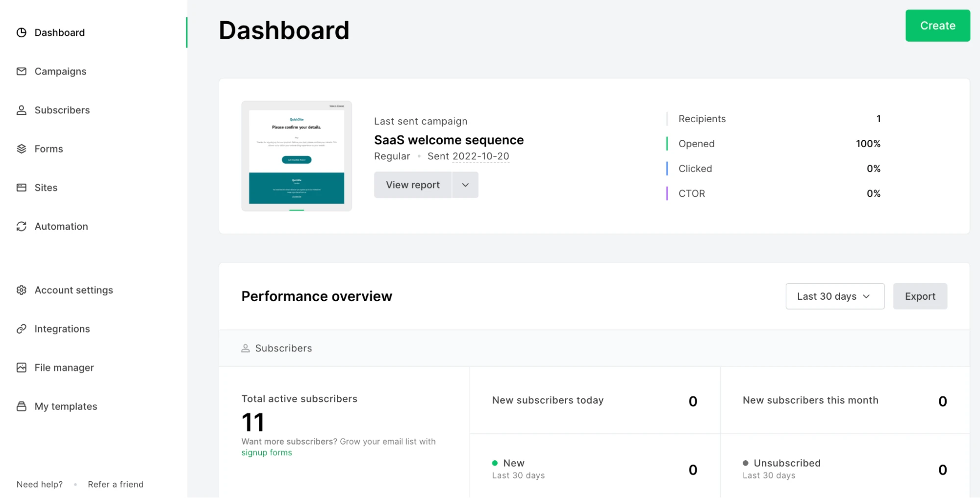Click the File manager image icon
This screenshot has width=980, height=498.
click(21, 367)
